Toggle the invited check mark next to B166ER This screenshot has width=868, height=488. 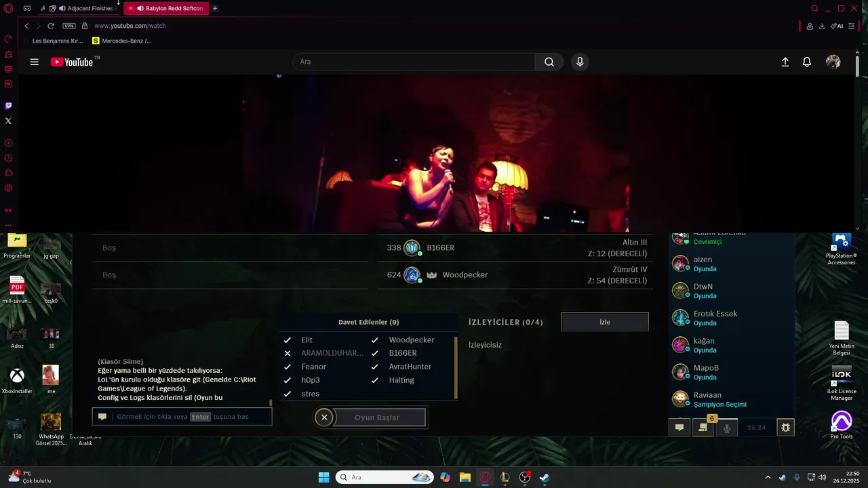tap(374, 353)
